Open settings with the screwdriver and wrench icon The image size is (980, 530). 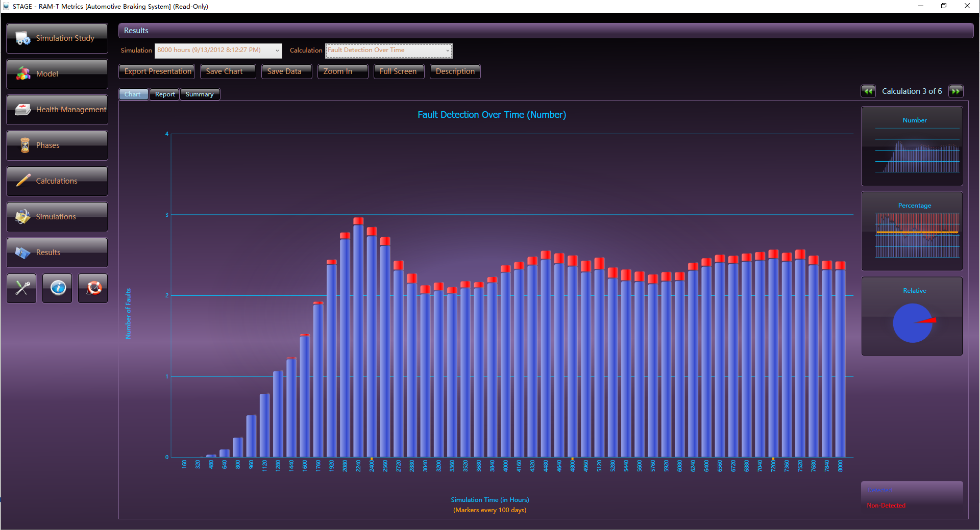(21, 288)
